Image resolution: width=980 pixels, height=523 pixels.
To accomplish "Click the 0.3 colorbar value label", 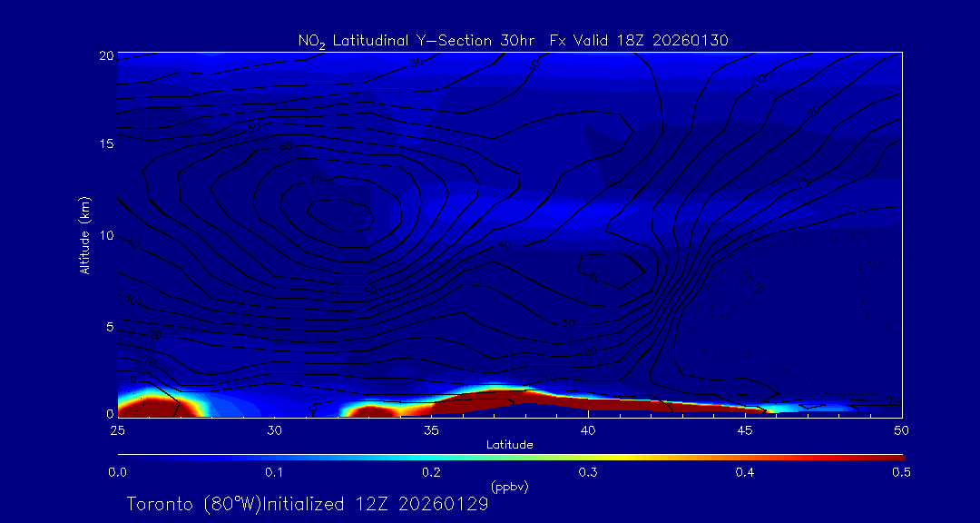I will [587, 473].
